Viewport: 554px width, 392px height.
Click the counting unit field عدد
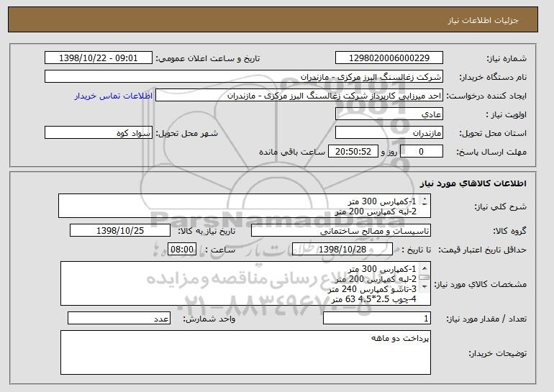119,318
